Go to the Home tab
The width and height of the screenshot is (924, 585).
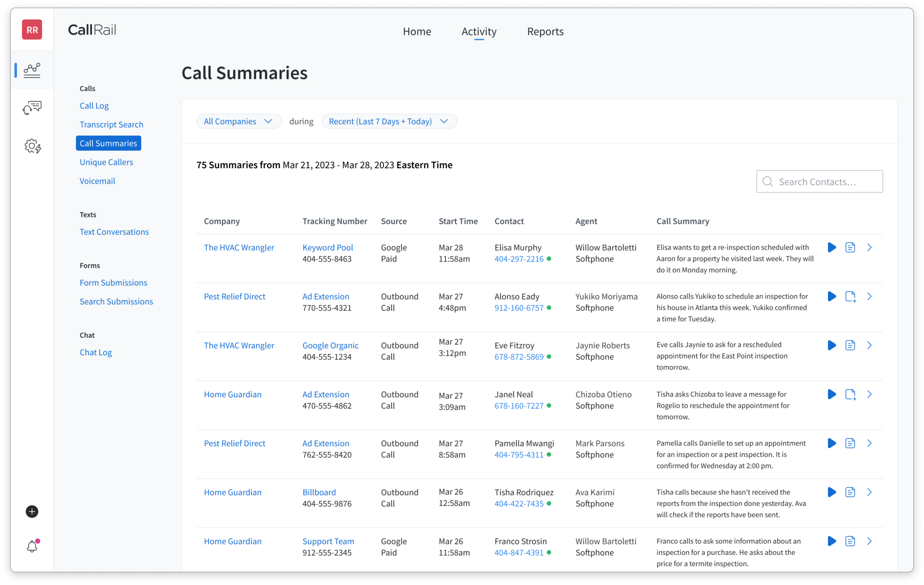pyautogui.click(x=417, y=31)
